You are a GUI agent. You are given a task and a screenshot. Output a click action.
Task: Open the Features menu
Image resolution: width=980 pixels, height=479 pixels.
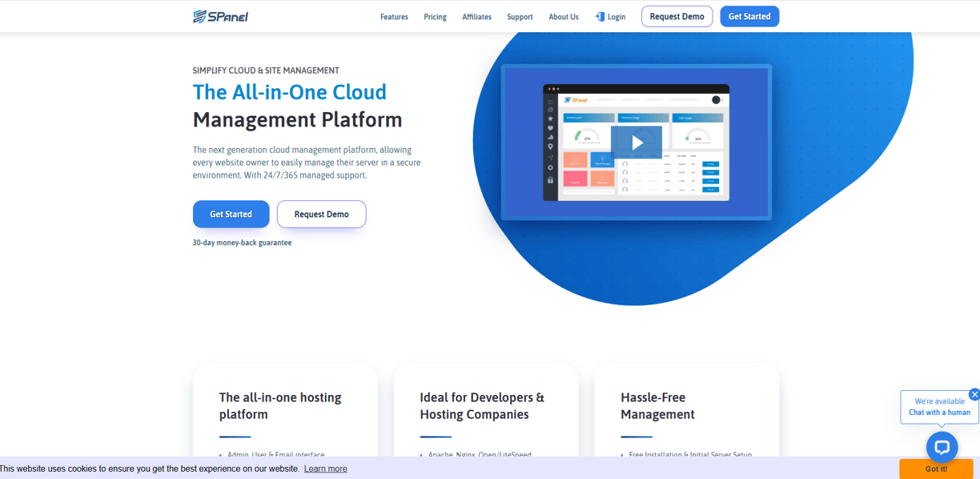[x=394, y=17]
